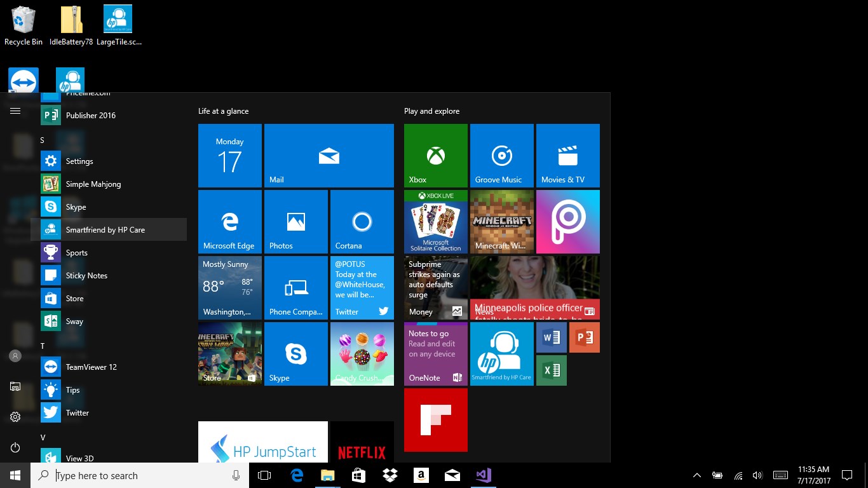
Task: Open the Netflix tile
Action: point(362,442)
